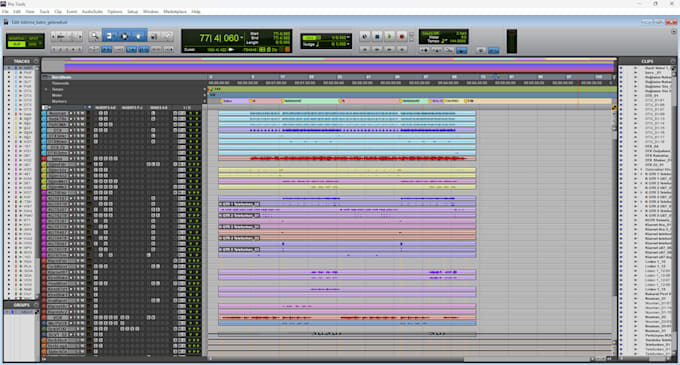This screenshot has width=680, height=365.
Task: Click horizontal zoom out arrow button
Action: [x=54, y=37]
